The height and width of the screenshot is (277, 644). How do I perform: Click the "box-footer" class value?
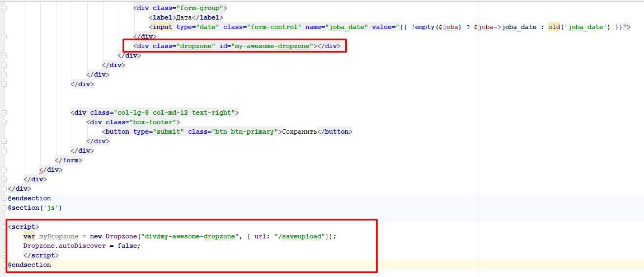(153, 122)
